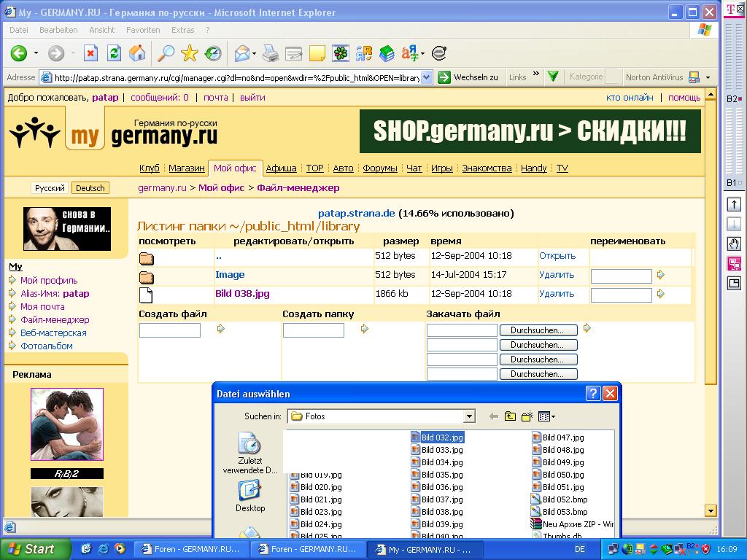747x560 pixels.
Task: Go up one folder level in the dialog
Action: [x=510, y=416]
